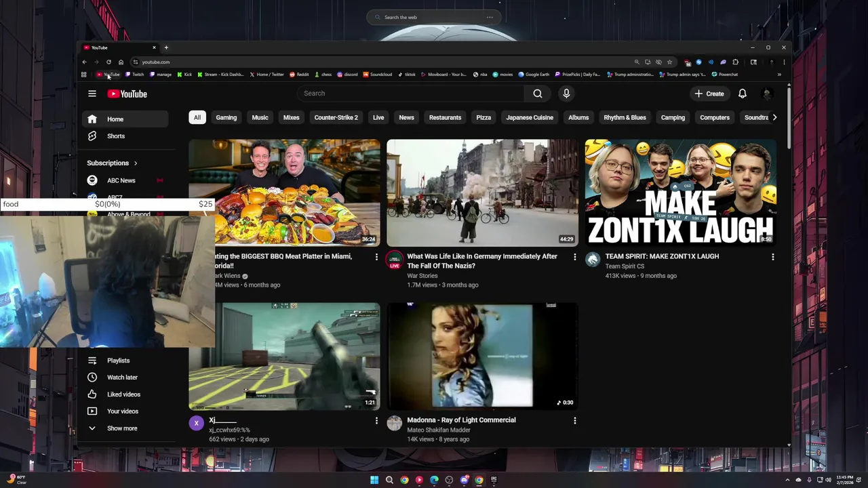Image resolution: width=868 pixels, height=488 pixels.
Task: Open War Stories channel avatar
Action: tap(394, 260)
